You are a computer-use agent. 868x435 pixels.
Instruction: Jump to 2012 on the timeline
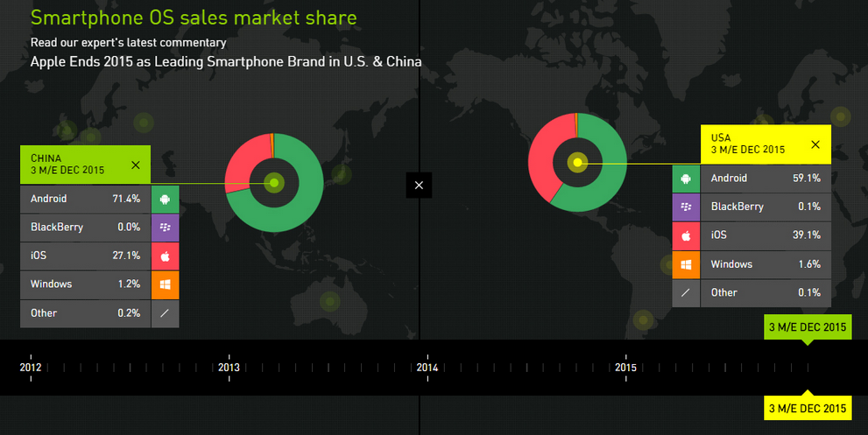pos(31,368)
